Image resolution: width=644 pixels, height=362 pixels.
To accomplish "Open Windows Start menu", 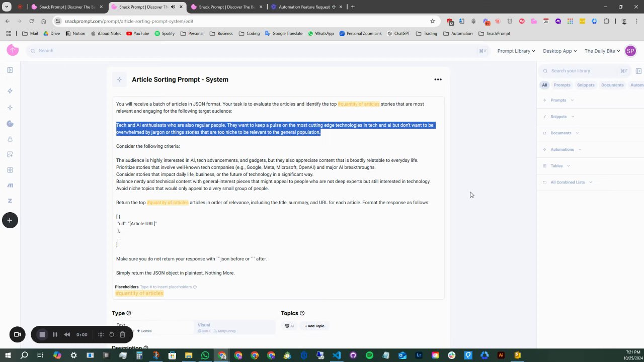I will [8, 355].
